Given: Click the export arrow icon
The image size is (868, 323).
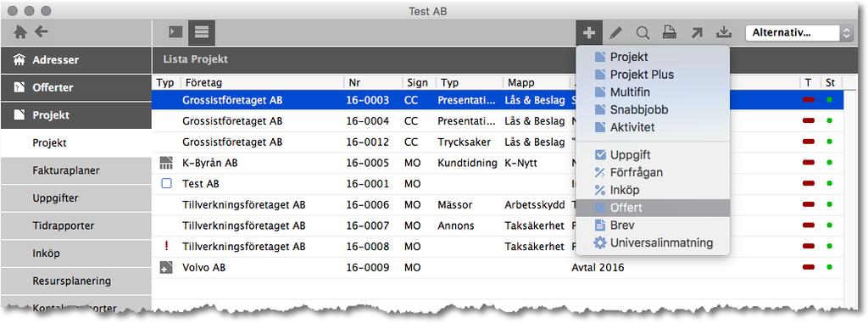Looking at the screenshot, I should [697, 33].
